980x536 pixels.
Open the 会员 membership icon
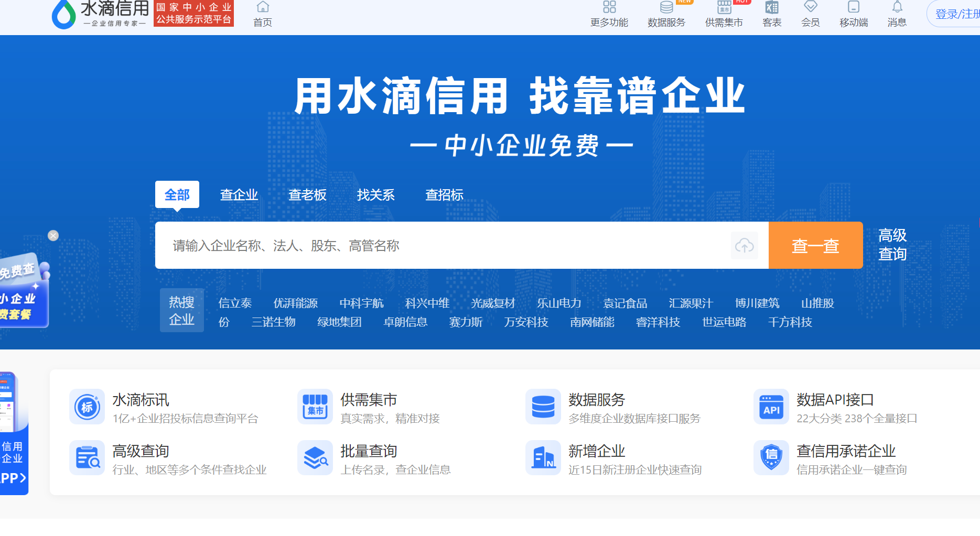point(810,13)
